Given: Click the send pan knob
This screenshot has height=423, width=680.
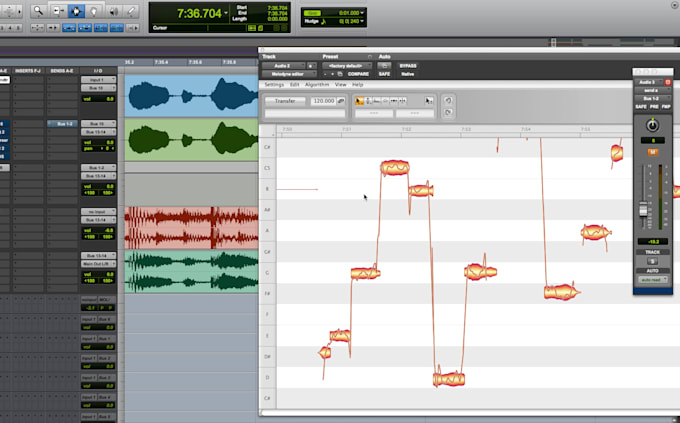Looking at the screenshot, I should (652, 125).
